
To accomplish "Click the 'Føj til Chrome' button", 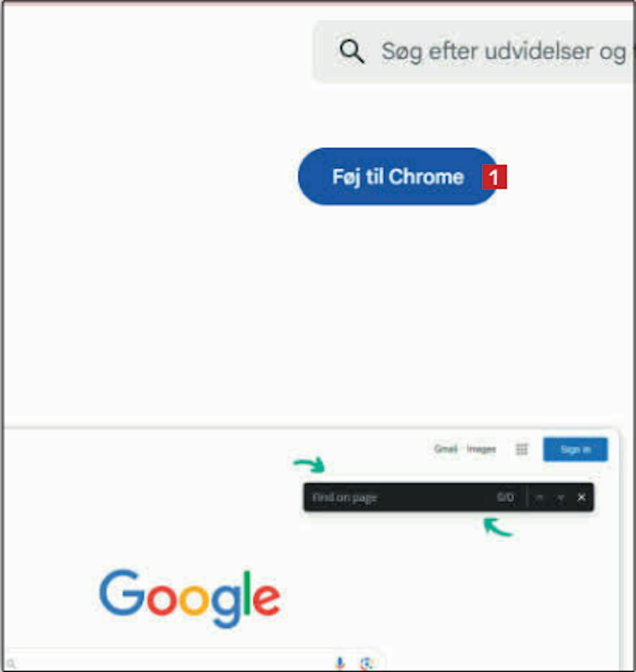I will [398, 176].
